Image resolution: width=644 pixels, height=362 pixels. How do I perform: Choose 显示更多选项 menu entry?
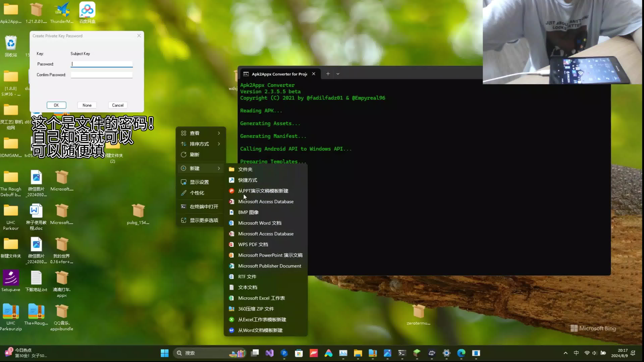pyautogui.click(x=201, y=220)
